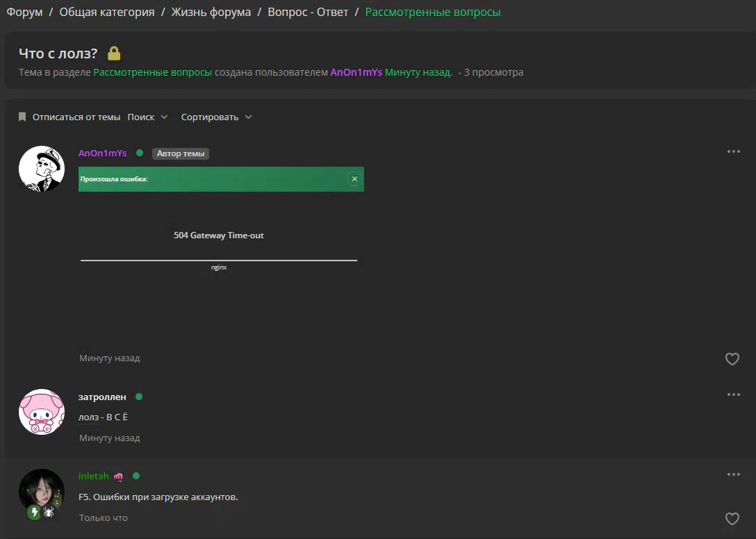Click Минуту назад link in thread header
Viewport: 756px width, 539px height.
(x=418, y=72)
